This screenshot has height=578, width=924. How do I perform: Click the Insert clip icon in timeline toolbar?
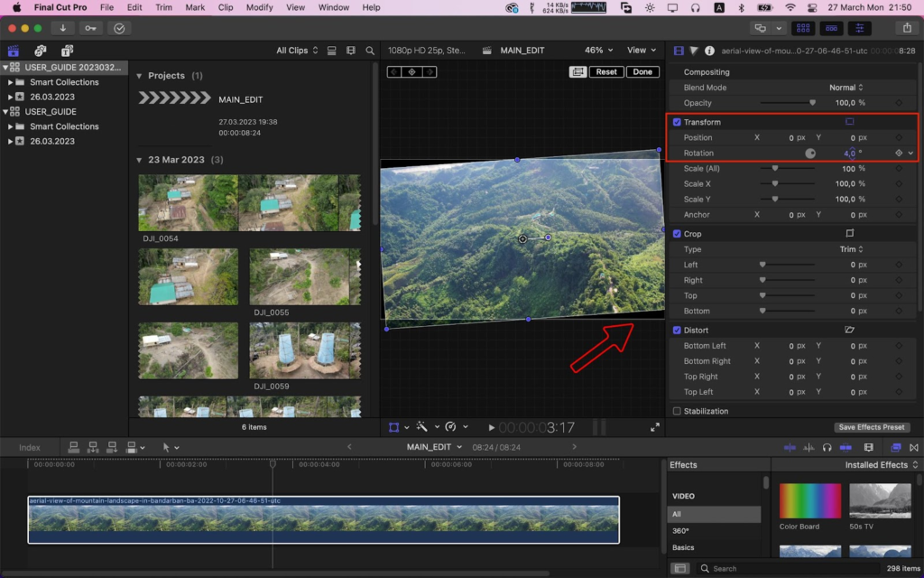pyautogui.click(x=93, y=447)
